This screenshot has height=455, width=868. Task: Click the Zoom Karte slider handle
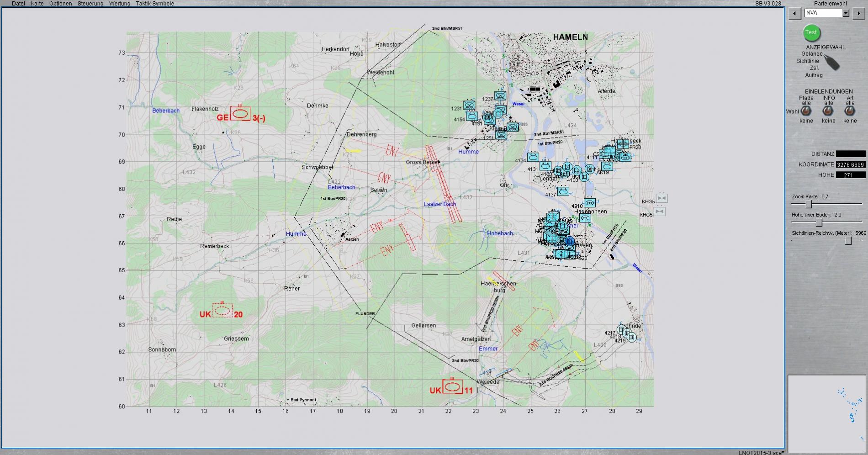808,204
